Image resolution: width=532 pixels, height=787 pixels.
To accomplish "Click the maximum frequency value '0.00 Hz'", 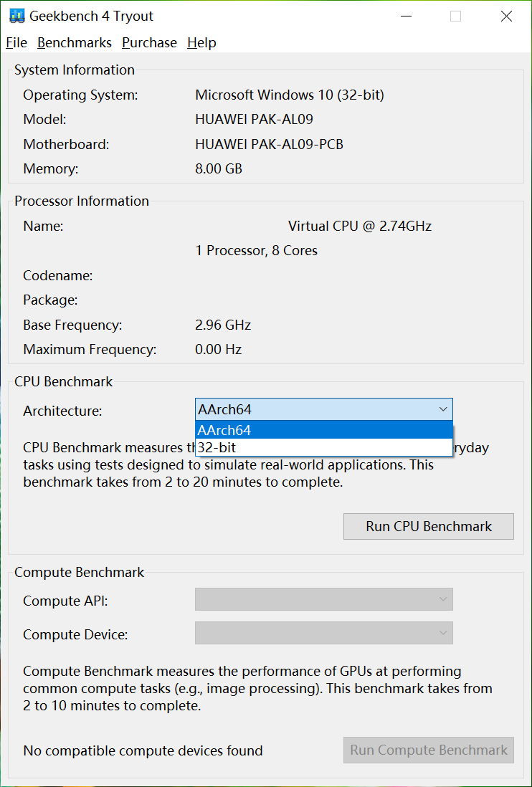I will click(218, 349).
